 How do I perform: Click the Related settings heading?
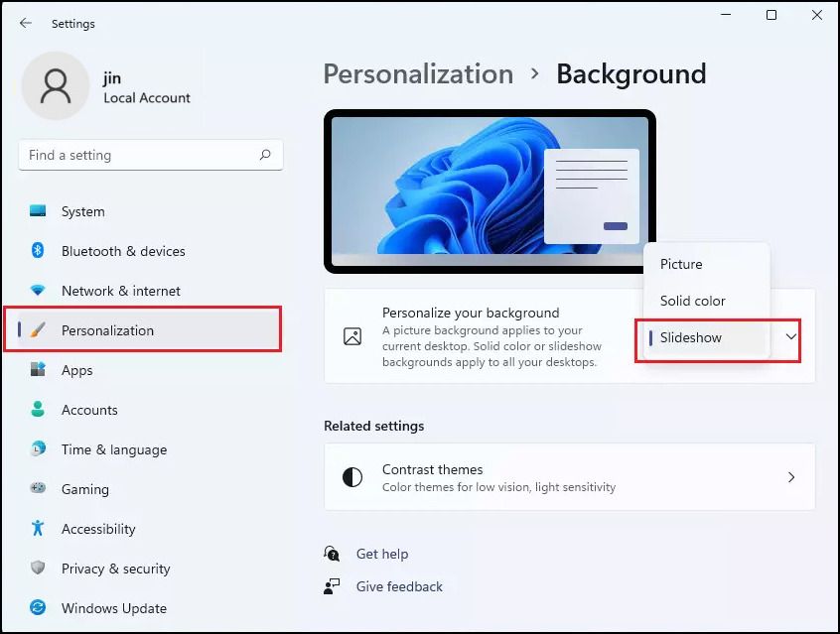(374, 427)
